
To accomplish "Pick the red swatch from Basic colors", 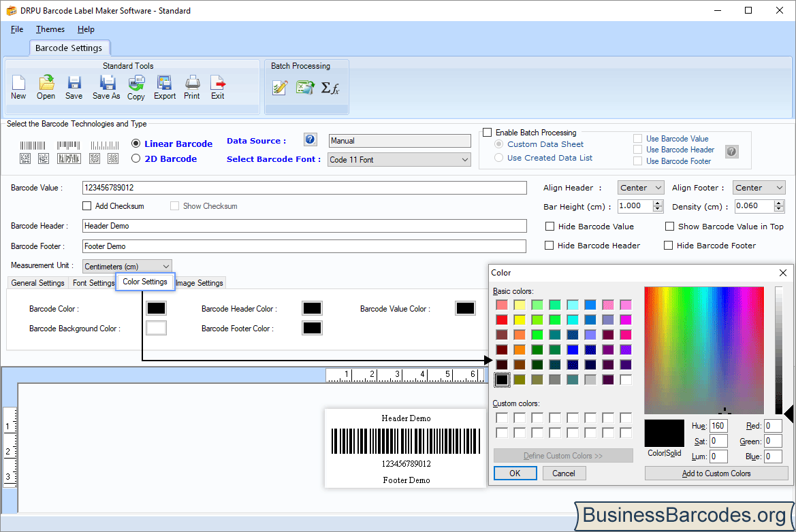I will click(502, 320).
